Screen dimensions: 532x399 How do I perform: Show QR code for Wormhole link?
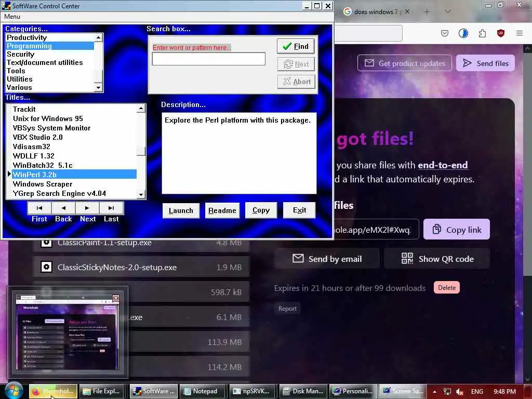[x=437, y=259]
